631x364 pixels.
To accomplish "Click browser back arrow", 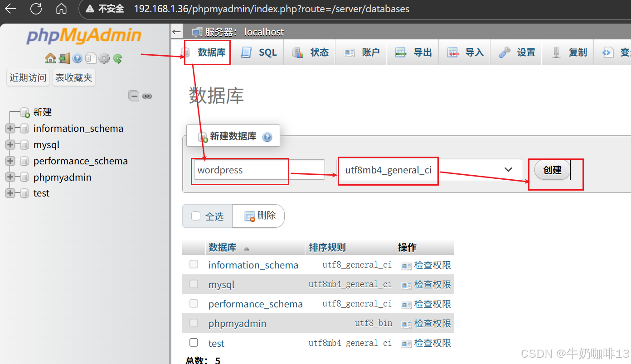I will 10,9.
